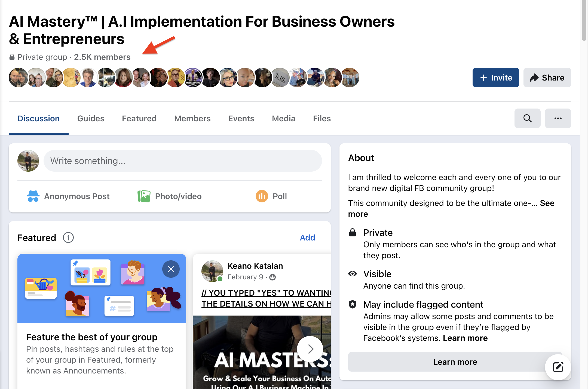
Task: Click the Featured info circle icon
Action: pyautogui.click(x=68, y=237)
